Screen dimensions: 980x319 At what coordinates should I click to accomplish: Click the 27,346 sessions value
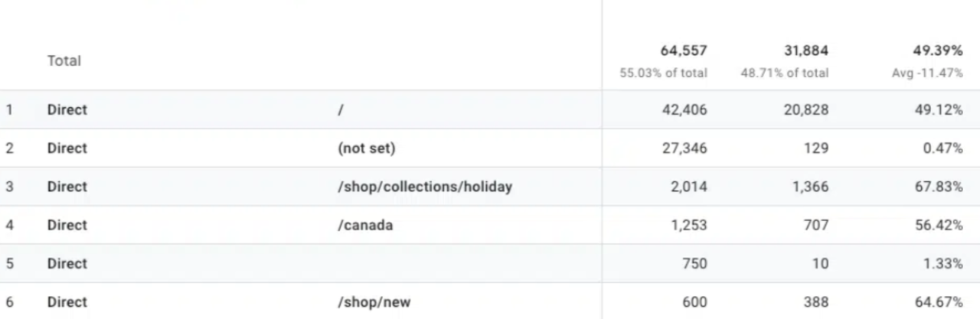point(684,148)
